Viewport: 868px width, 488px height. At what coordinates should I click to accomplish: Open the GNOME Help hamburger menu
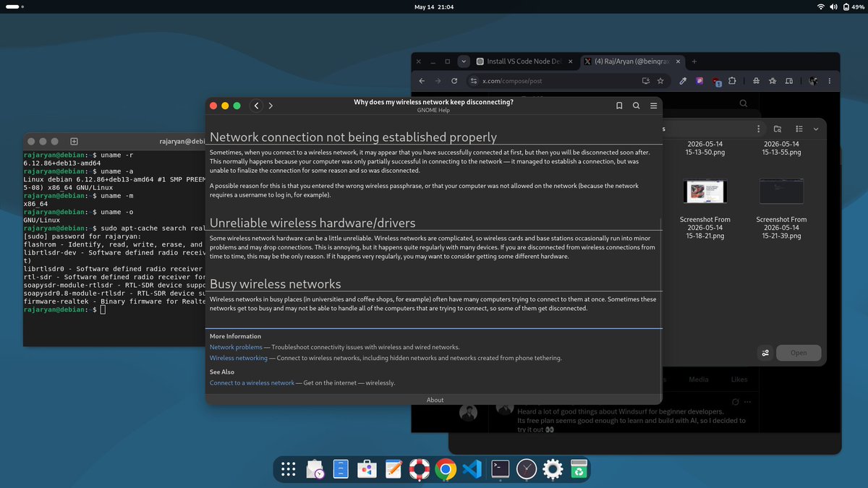tap(654, 106)
